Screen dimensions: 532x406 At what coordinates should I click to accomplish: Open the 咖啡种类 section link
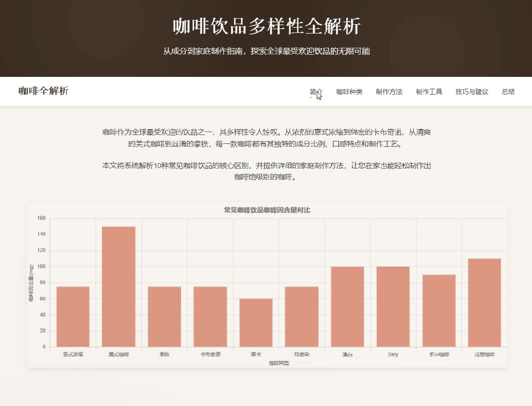pyautogui.click(x=349, y=92)
